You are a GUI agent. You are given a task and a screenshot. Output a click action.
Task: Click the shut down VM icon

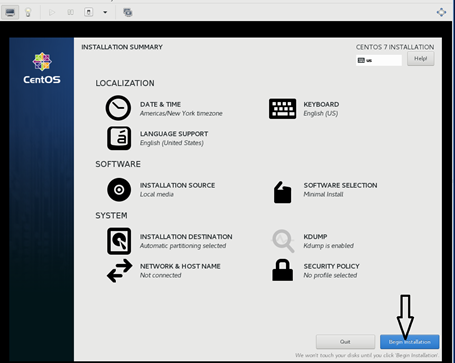(x=88, y=12)
